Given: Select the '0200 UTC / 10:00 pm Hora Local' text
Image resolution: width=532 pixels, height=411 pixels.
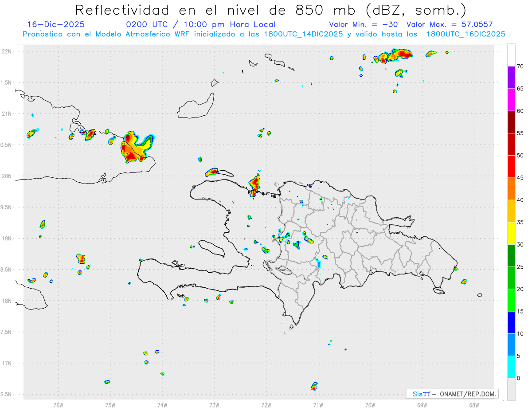Looking at the screenshot, I should [201, 24].
